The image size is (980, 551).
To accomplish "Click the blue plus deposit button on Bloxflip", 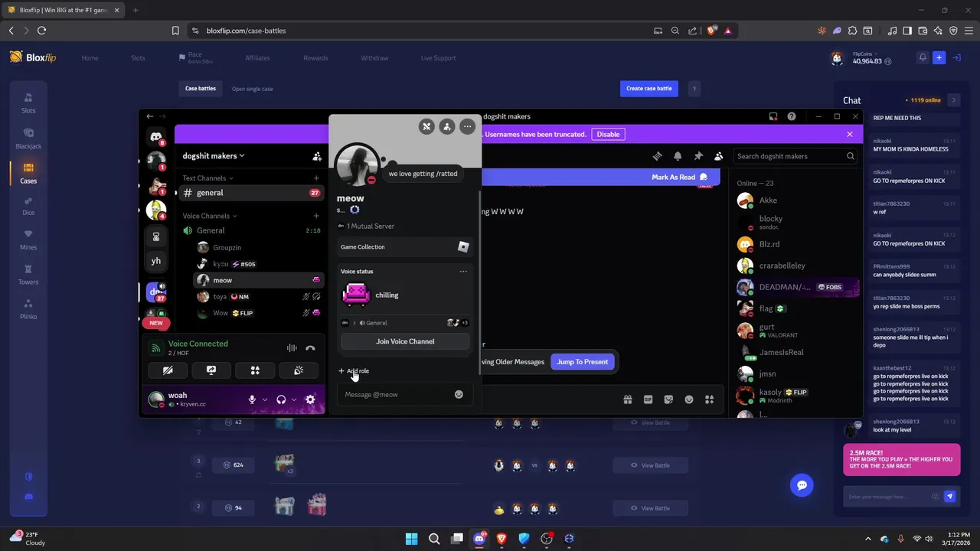I will coord(939,57).
